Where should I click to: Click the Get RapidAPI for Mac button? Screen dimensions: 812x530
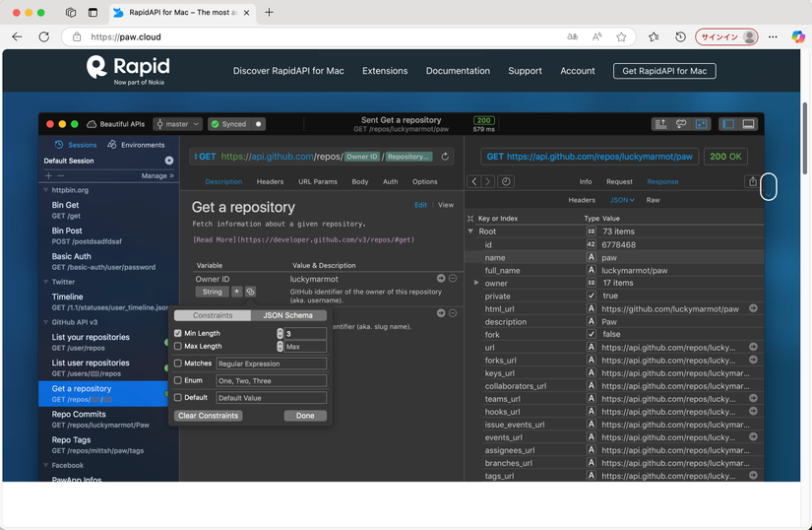[x=664, y=71]
